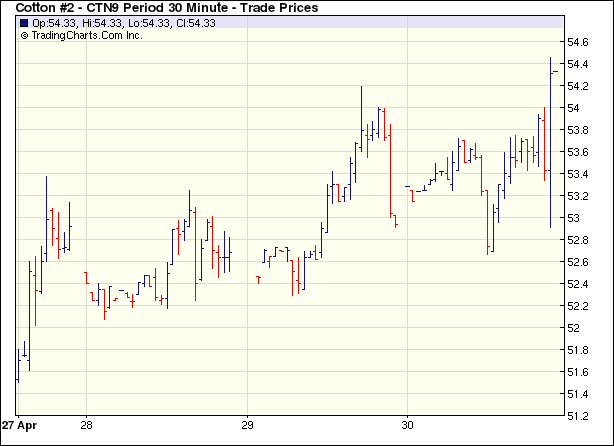Screen dimensions: 614x446
Task: Click the 30 date axis label
Action: click(x=407, y=423)
